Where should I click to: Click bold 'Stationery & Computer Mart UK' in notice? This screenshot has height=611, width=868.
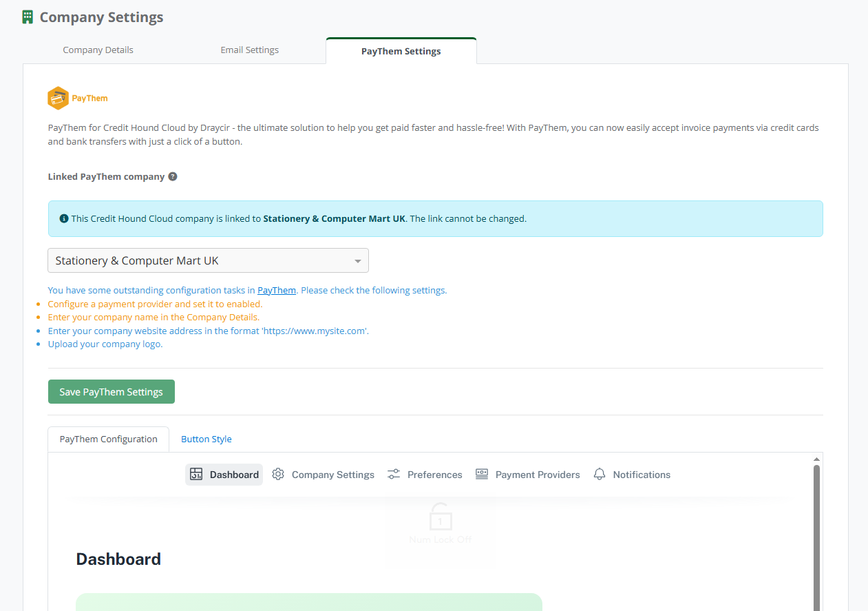[335, 218]
